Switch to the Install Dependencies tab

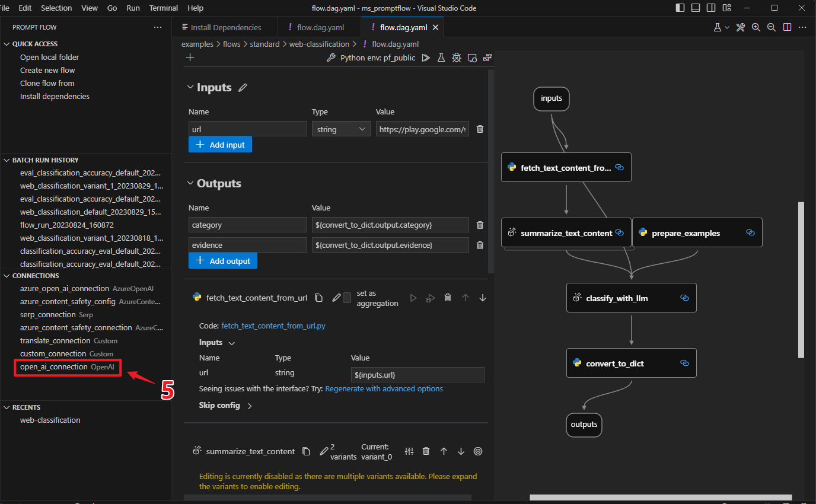click(x=225, y=27)
